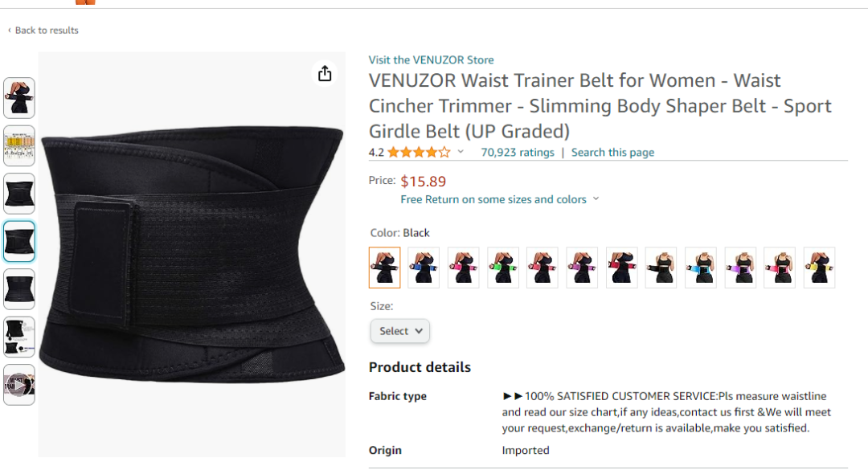
Task: Play the product video thumbnail
Action: tap(19, 385)
